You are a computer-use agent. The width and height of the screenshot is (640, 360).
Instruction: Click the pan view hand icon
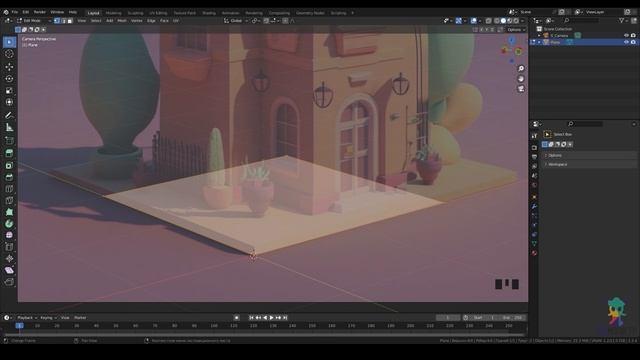point(521,78)
